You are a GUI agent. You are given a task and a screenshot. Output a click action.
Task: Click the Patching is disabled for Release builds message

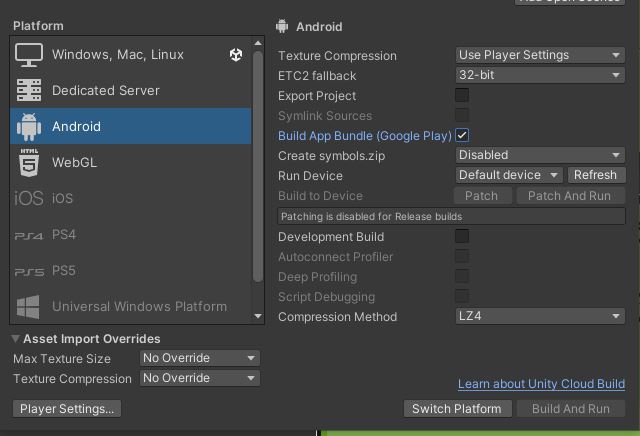[451, 216]
